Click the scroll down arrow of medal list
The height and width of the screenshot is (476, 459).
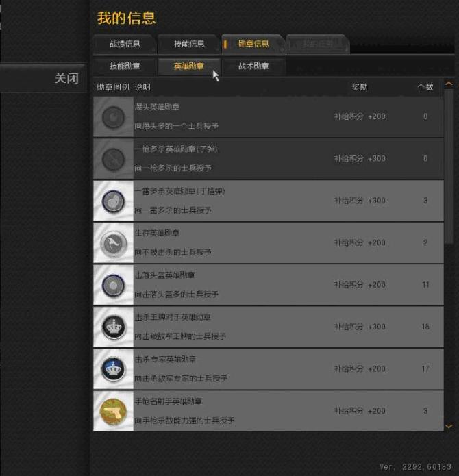pyautogui.click(x=449, y=426)
